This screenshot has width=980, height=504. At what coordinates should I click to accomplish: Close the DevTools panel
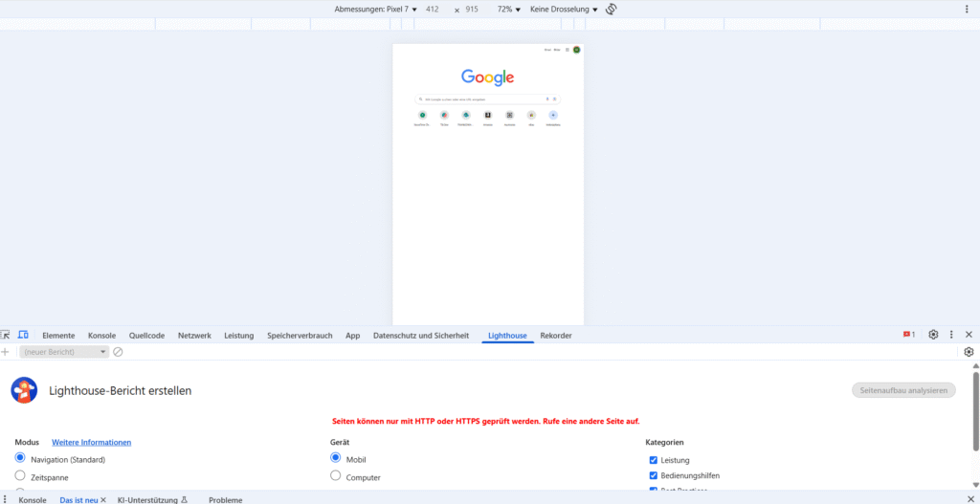969,335
